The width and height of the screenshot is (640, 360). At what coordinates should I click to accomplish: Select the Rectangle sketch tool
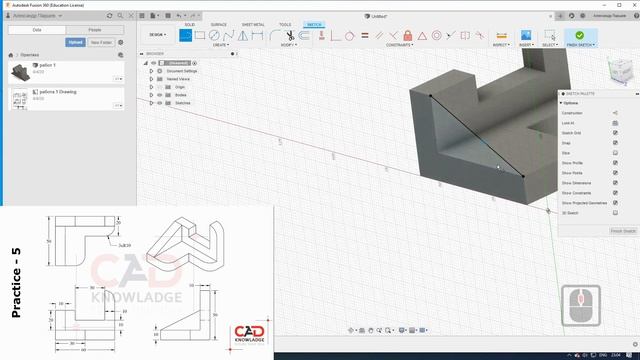(200, 35)
